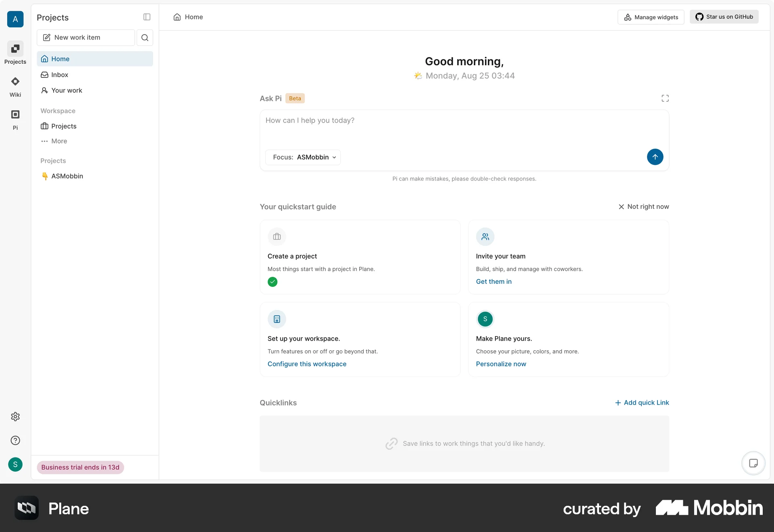
Task: Open Your work in the sidebar
Action: pos(95,90)
